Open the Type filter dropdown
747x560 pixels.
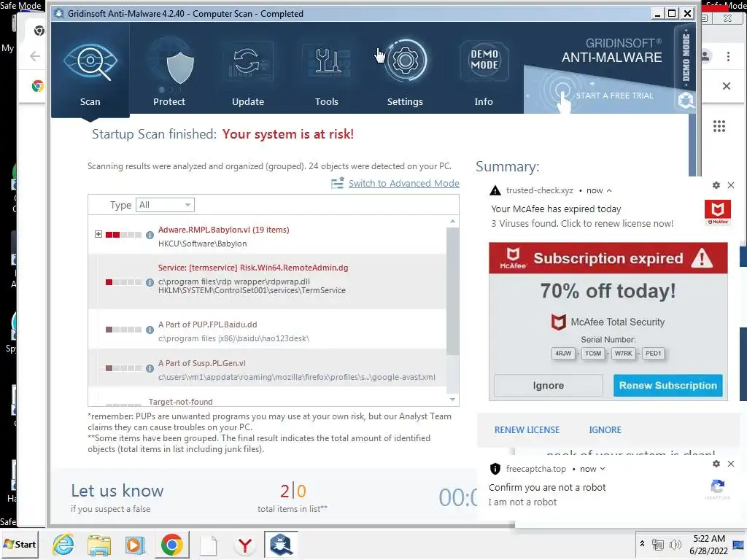point(165,205)
